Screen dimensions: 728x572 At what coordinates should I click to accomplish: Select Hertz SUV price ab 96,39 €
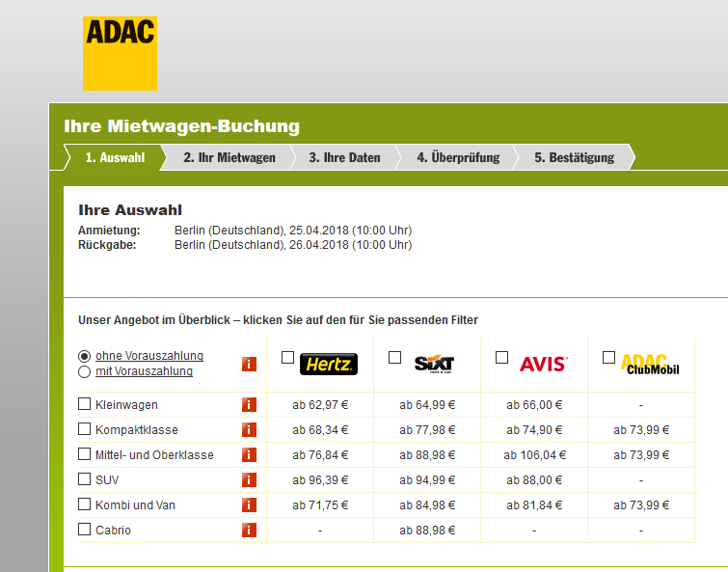coord(320,480)
